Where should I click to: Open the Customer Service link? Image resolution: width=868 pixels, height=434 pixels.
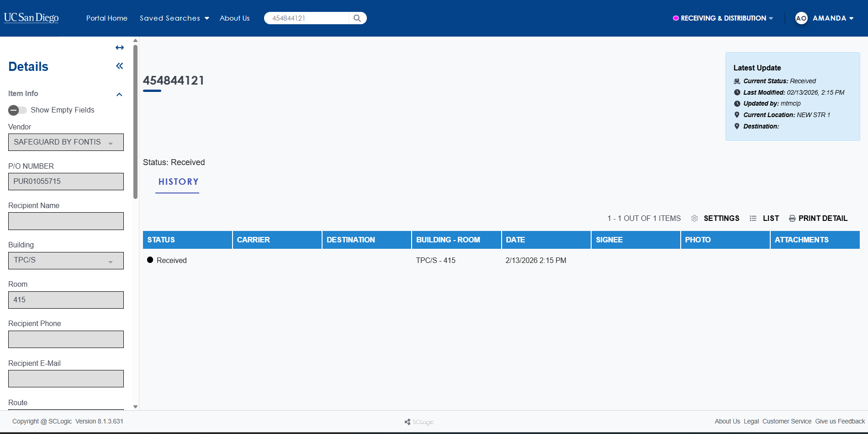787,421
